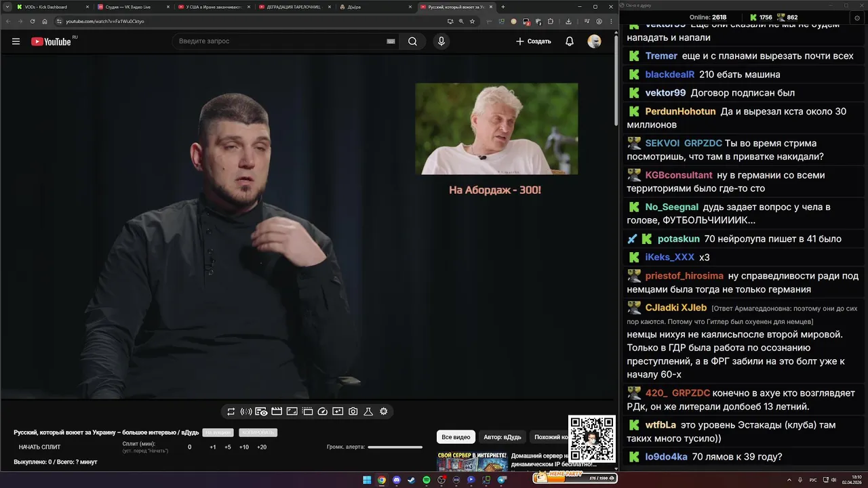Open the on-screen keyboard icon in search field
868x488 pixels.
pyautogui.click(x=391, y=41)
